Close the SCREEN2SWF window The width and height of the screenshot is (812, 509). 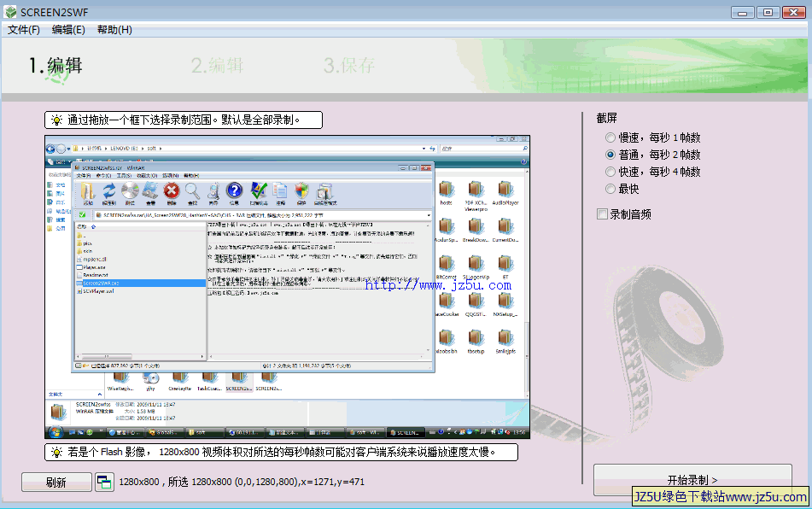pos(793,12)
